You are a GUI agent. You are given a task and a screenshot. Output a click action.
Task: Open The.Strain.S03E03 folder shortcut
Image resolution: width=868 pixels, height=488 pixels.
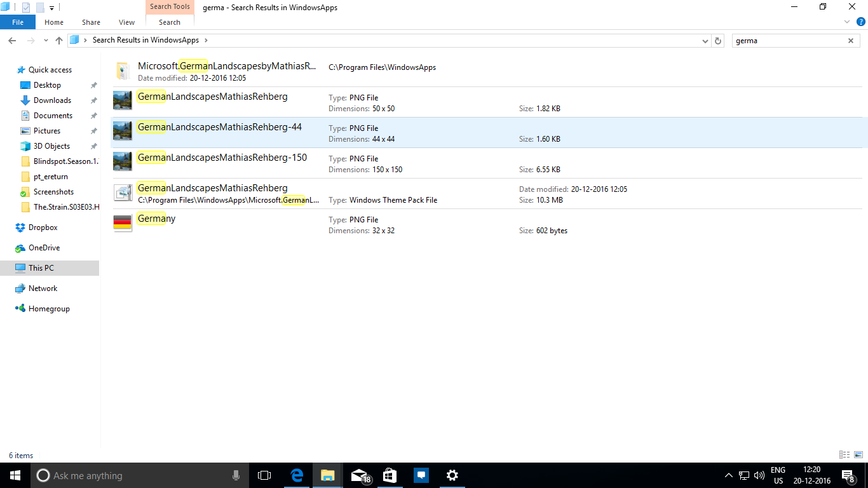[60, 207]
